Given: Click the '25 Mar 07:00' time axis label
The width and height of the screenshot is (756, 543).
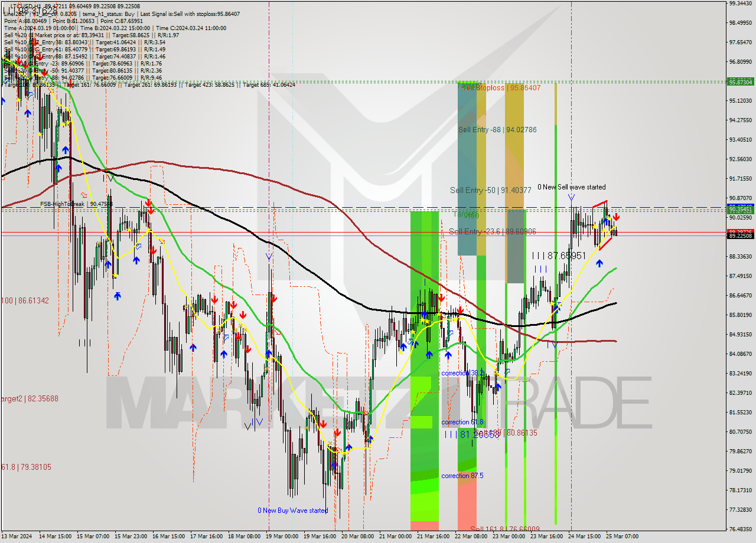Looking at the screenshot, I should [622, 537].
